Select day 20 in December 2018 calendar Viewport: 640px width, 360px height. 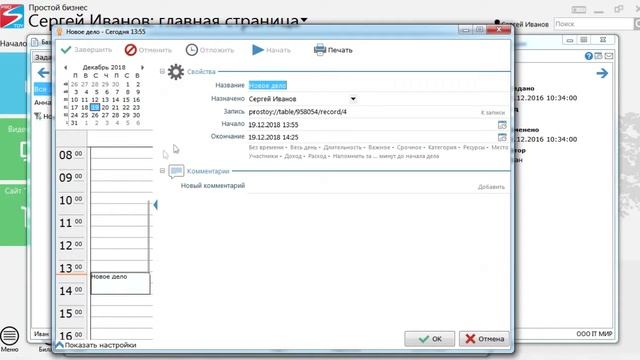[x=105, y=107]
